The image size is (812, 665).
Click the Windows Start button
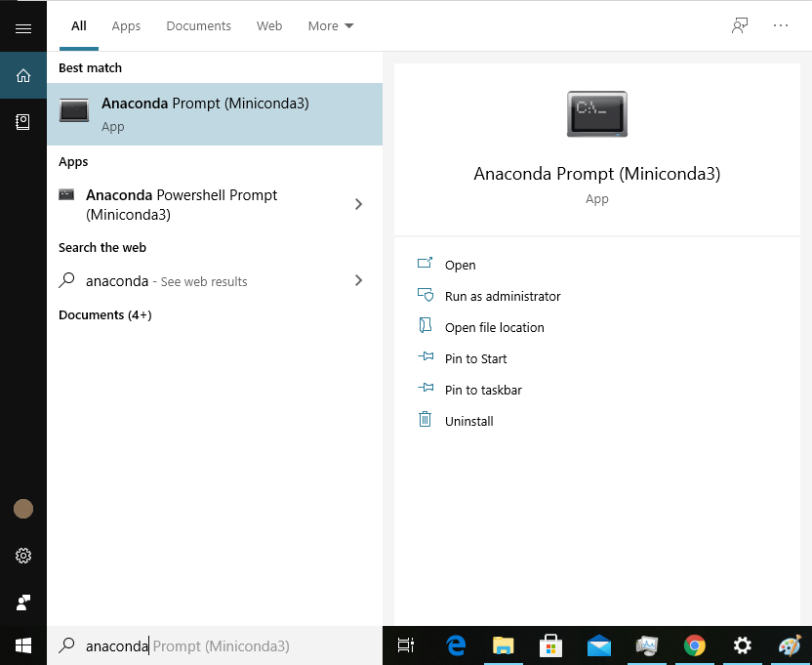[x=23, y=645]
